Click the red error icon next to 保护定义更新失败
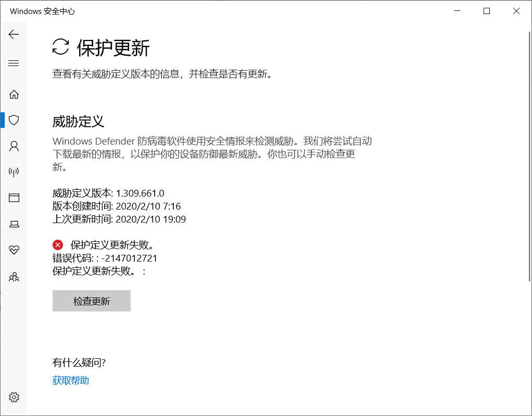This screenshot has height=416, width=532. click(x=58, y=245)
